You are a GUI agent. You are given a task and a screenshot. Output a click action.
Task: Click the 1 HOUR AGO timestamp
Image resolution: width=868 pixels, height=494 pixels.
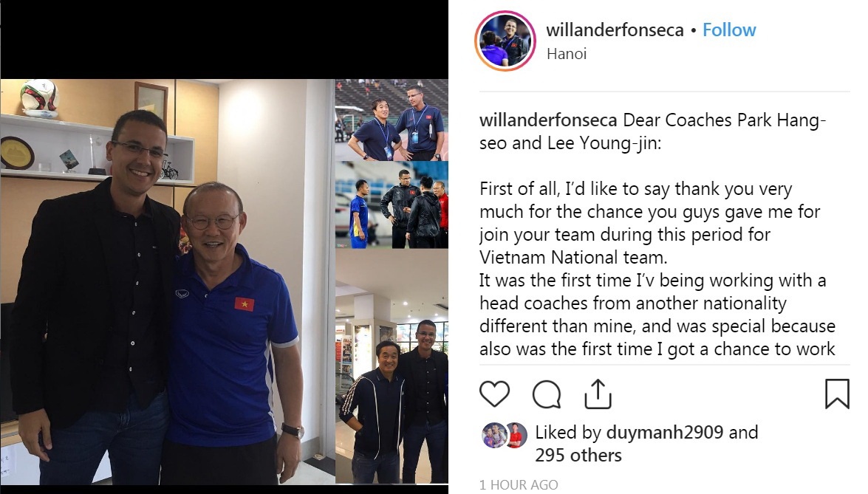(519, 484)
